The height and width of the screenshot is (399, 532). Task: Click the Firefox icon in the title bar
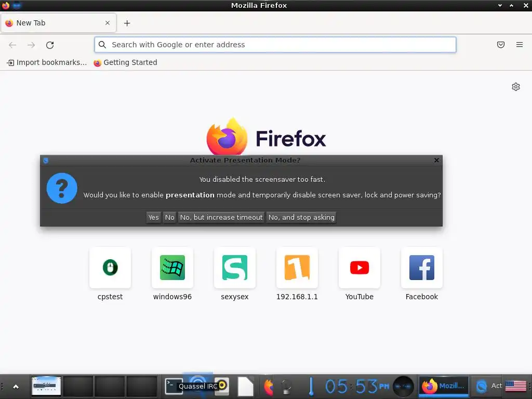[6, 5]
